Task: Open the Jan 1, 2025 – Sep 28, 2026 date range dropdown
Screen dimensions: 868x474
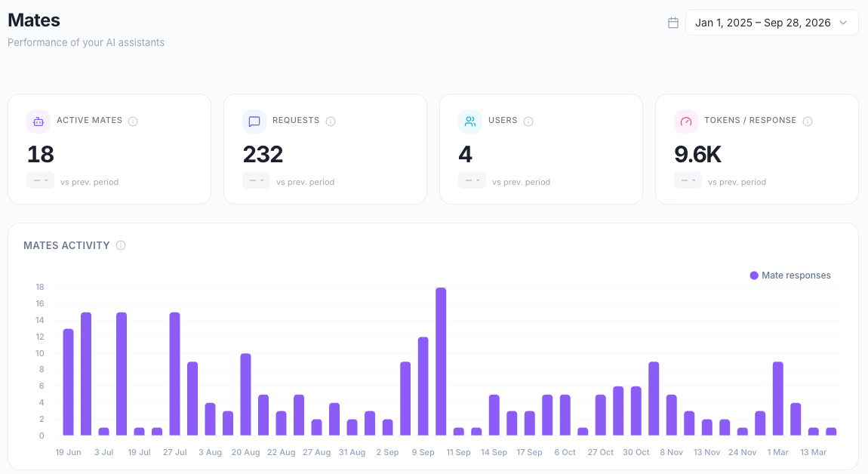Action: click(771, 23)
